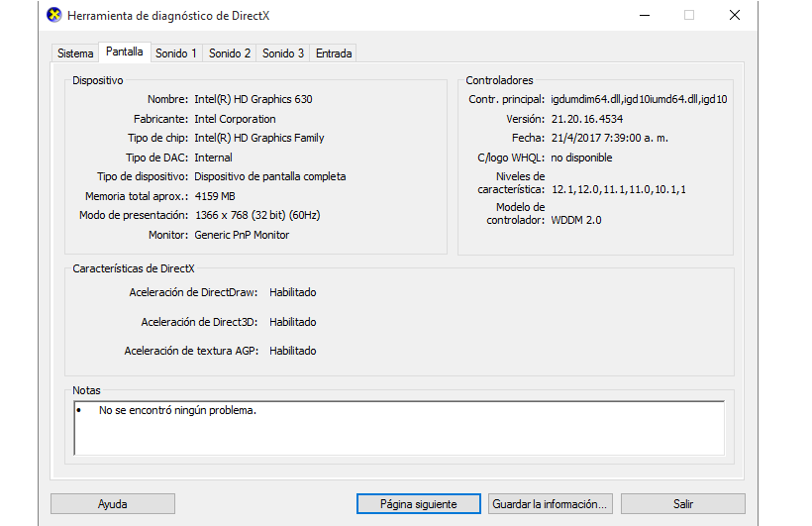This screenshot has height=526, width=812.
Task: Click the driver model value WDDM 2.0
Action: coord(576,220)
